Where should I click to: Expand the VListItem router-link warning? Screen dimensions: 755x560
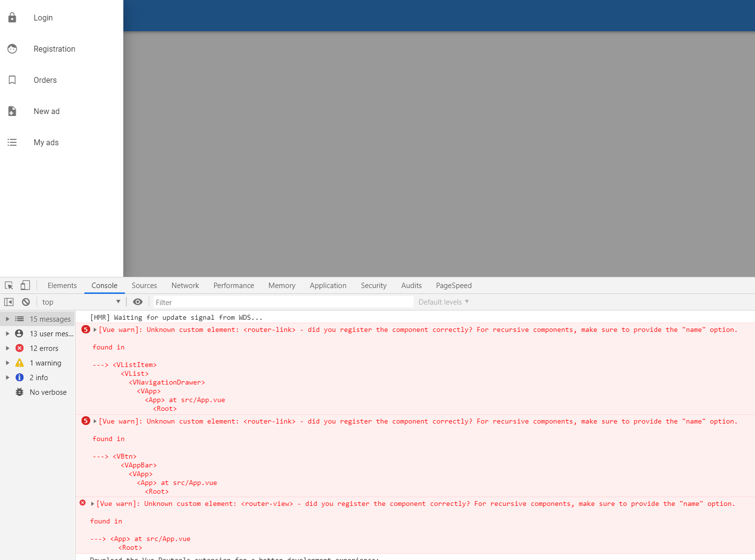[95, 330]
